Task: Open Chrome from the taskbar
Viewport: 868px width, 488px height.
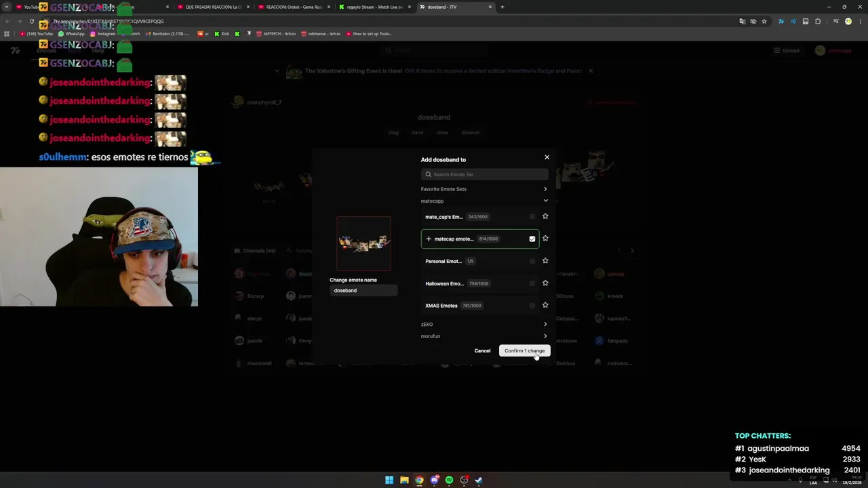Action: tap(419, 480)
